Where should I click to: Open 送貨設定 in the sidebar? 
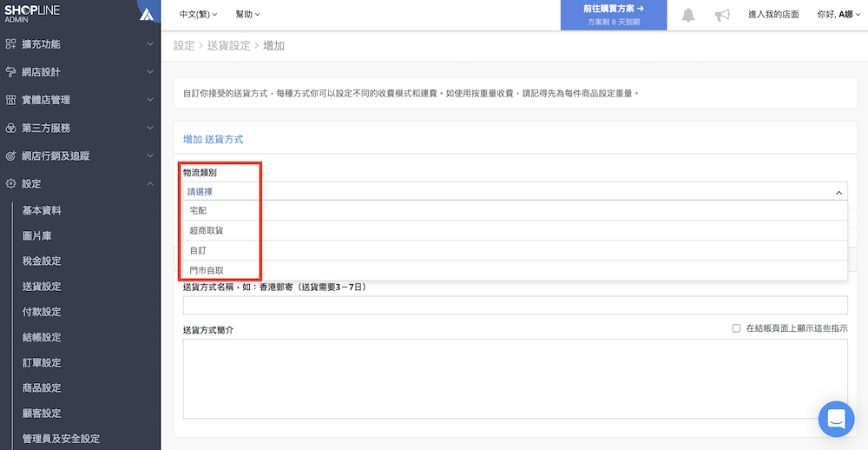[x=42, y=287]
